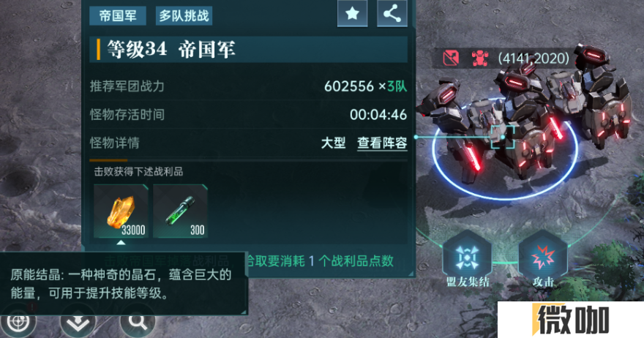Viewport: 644px width, 338px height.
Task: Dismiss the 原能结晶 tooltip description box
Action: pyautogui.click(x=124, y=284)
